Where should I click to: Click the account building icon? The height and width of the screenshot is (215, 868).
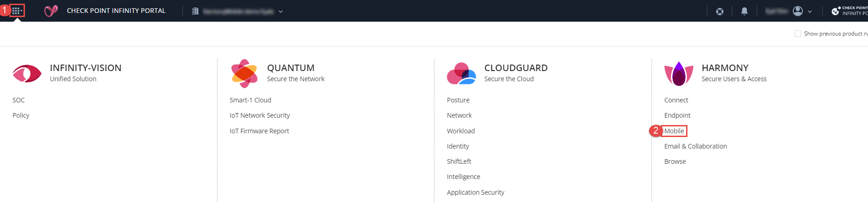click(x=195, y=11)
